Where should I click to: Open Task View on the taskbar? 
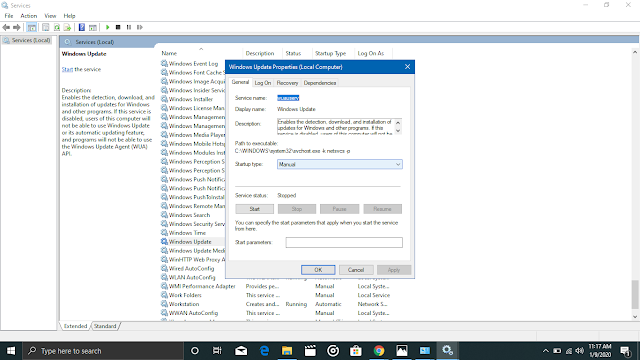coord(217,351)
